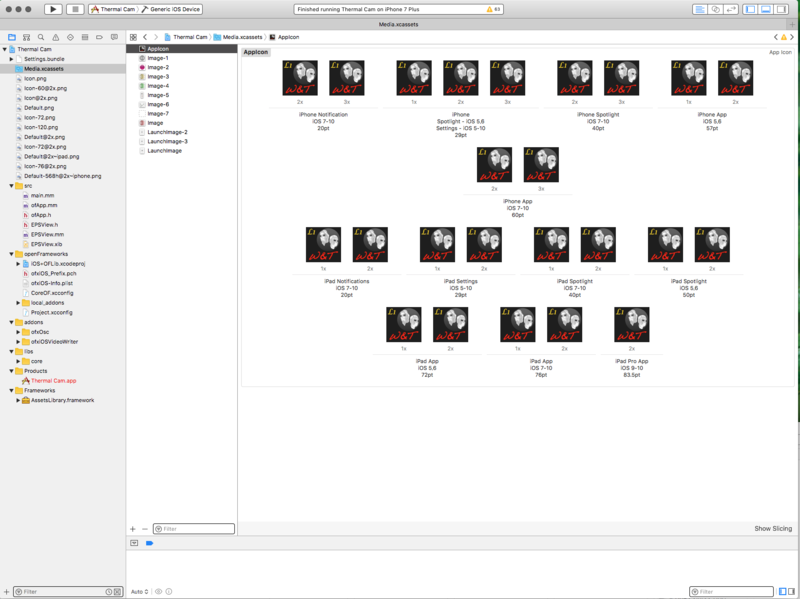Show the Breakpoint navigator
This screenshot has height=599, width=800.
tap(99, 37)
